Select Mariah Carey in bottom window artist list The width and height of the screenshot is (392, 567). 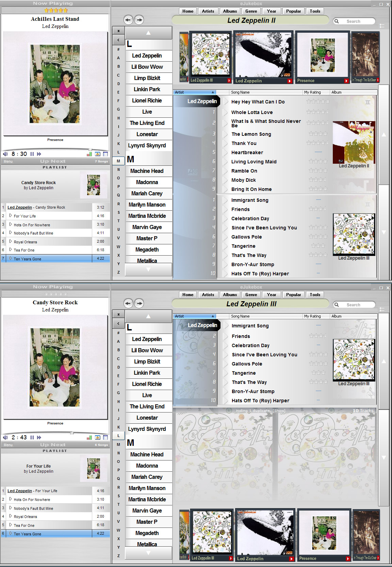[x=147, y=477]
